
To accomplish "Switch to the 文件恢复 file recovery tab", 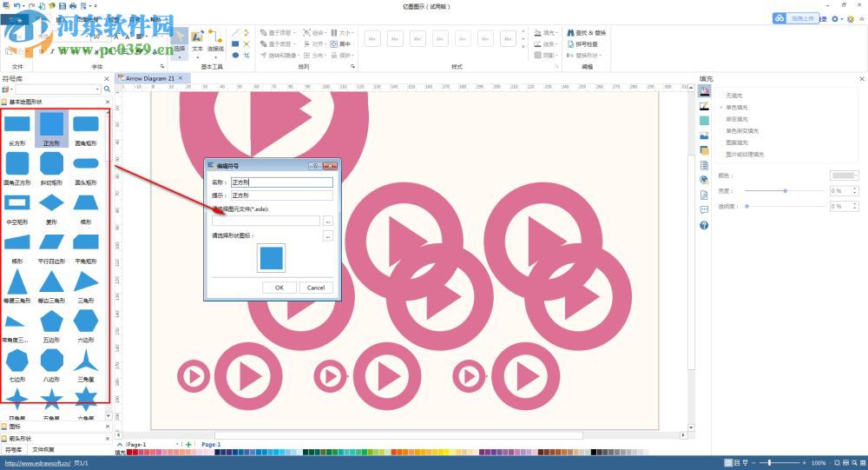I will pos(43,449).
